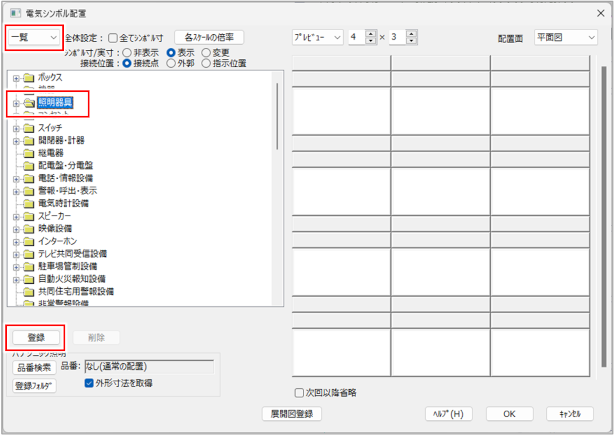Click the スイッチ folder icon
The width and height of the screenshot is (614, 435).
(x=28, y=128)
